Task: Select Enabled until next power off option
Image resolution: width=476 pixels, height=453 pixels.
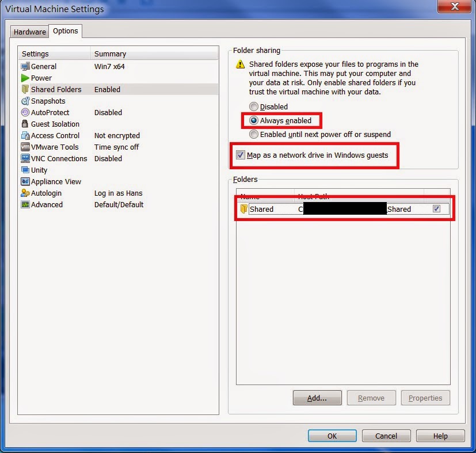Action: 254,134
